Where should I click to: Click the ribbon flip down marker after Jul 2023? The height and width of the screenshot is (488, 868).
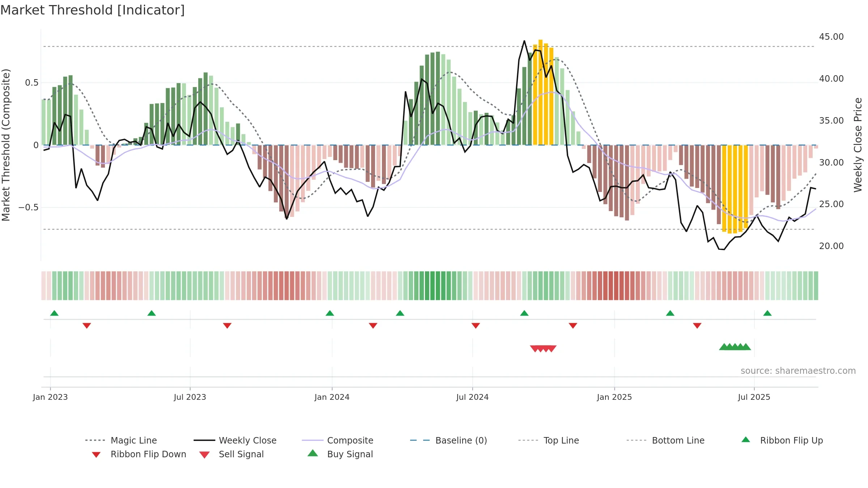227,326
